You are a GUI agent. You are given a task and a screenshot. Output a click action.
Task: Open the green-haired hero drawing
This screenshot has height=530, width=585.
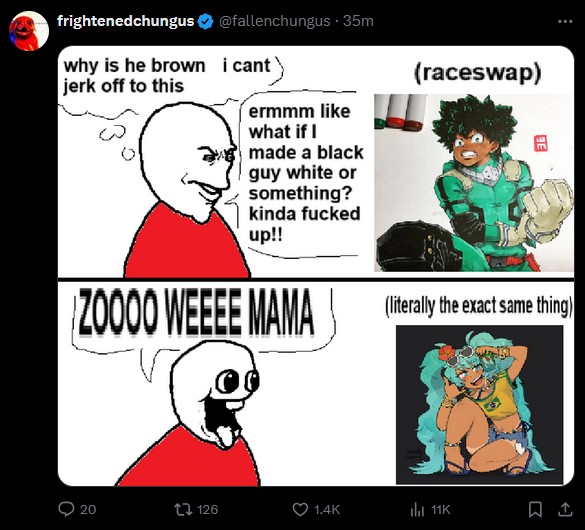[x=474, y=183]
